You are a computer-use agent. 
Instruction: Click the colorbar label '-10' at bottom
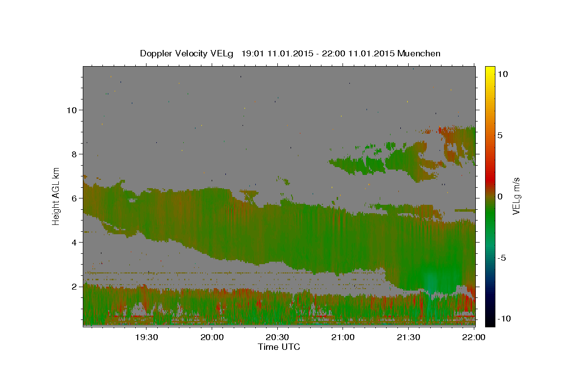click(x=504, y=318)
